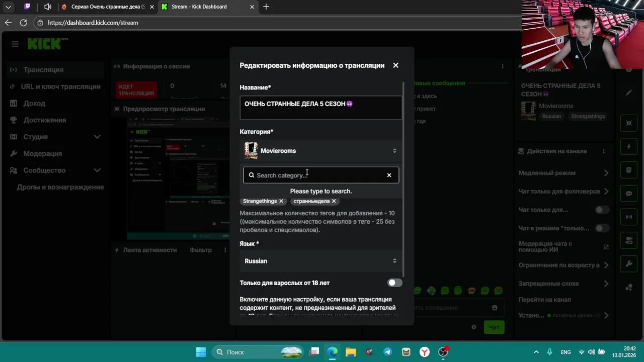Open File Explorer from the taskbar
This screenshot has width=644, height=362.
351,352
